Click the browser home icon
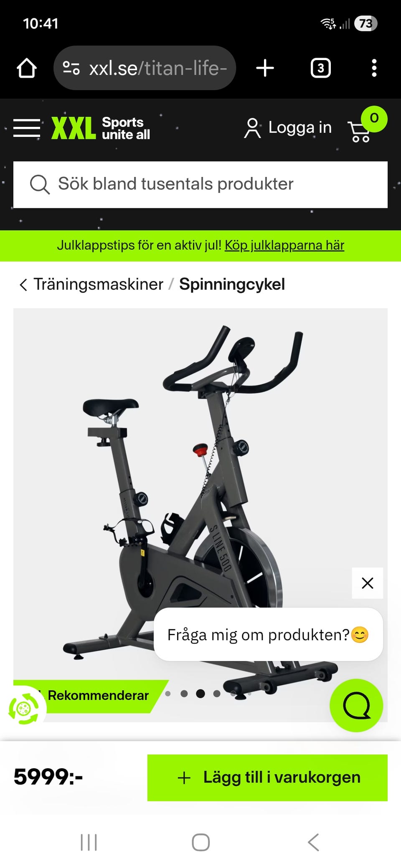The width and height of the screenshot is (401, 868). coord(26,68)
